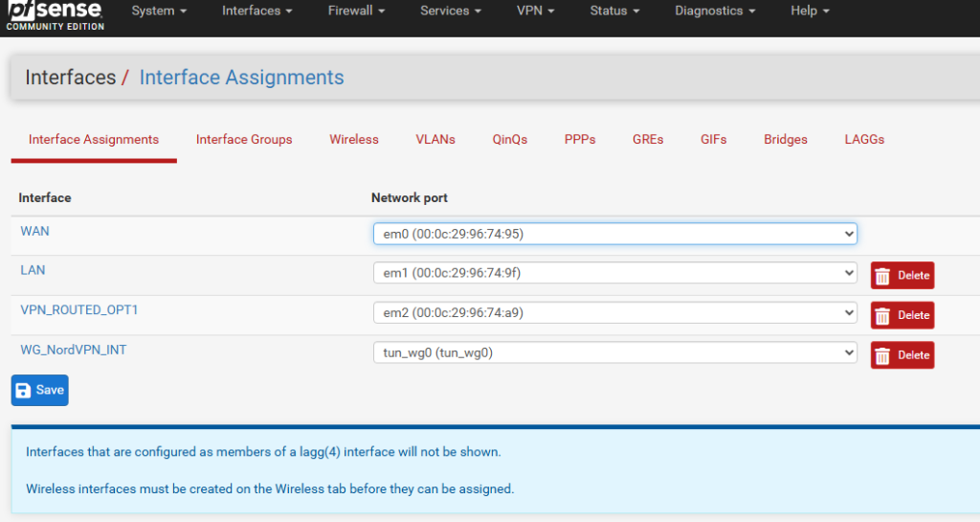Viewport: 980px width, 522px height.
Task: Switch to the Interface Groups tab
Action: [244, 140]
